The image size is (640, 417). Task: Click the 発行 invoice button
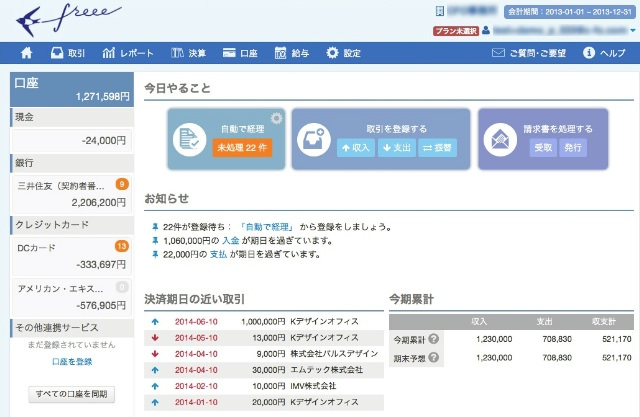573,147
